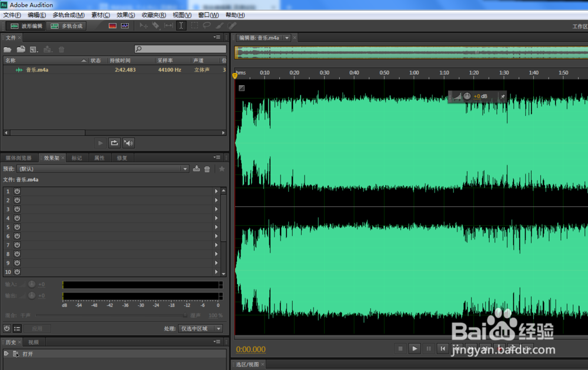The width and height of the screenshot is (588, 370).
Task: Select the Paintbrush Selection tool
Action: (220, 25)
